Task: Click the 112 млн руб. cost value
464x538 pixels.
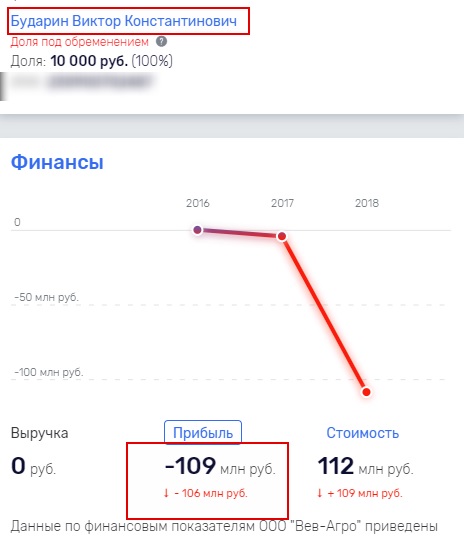Action: coord(366,466)
